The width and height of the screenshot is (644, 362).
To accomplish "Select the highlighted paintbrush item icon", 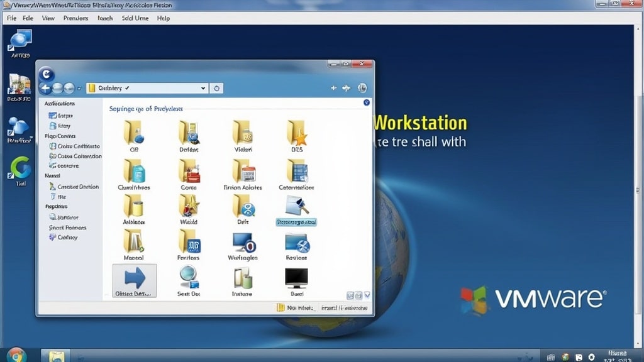I will [x=297, y=206].
